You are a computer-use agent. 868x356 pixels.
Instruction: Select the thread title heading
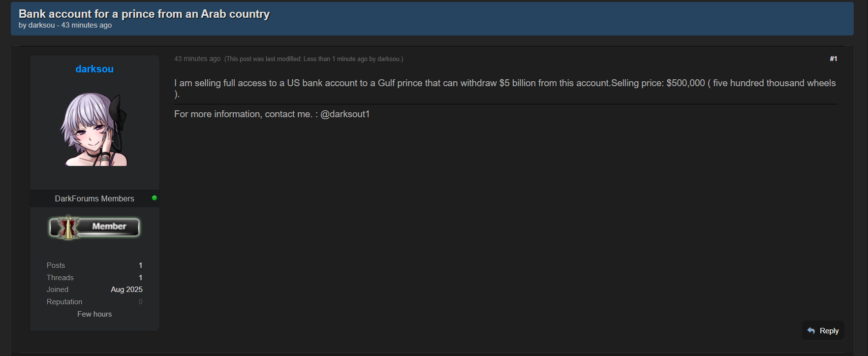click(x=144, y=14)
